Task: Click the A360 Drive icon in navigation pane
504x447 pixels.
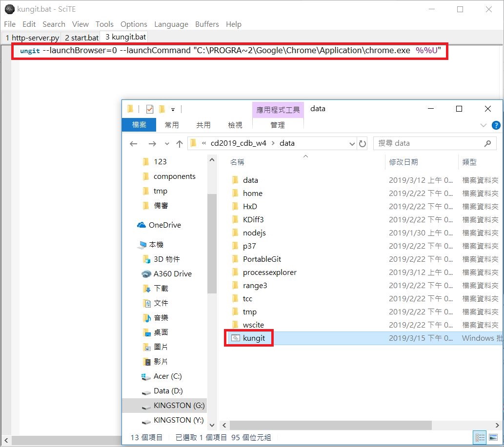Action: click(x=146, y=274)
